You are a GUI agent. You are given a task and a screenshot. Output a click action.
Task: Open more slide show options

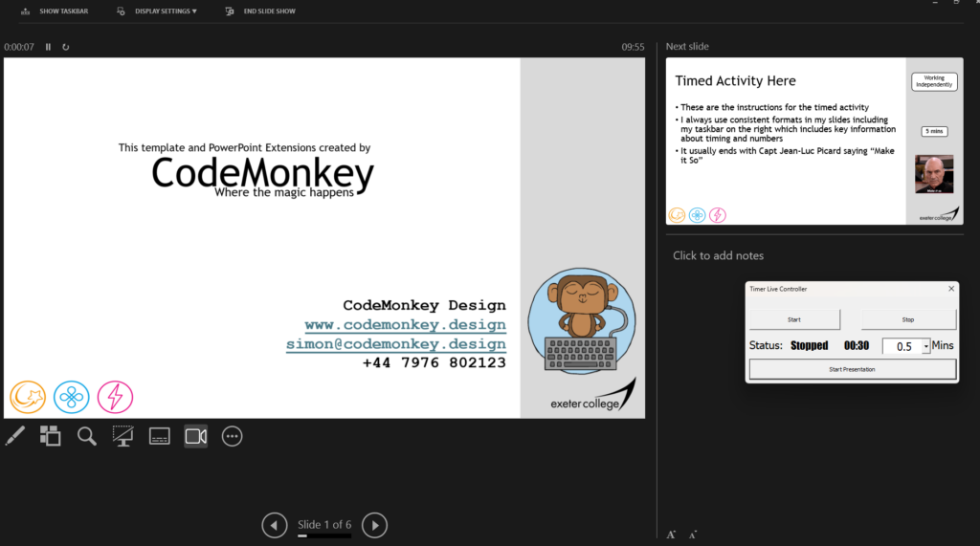(232, 437)
